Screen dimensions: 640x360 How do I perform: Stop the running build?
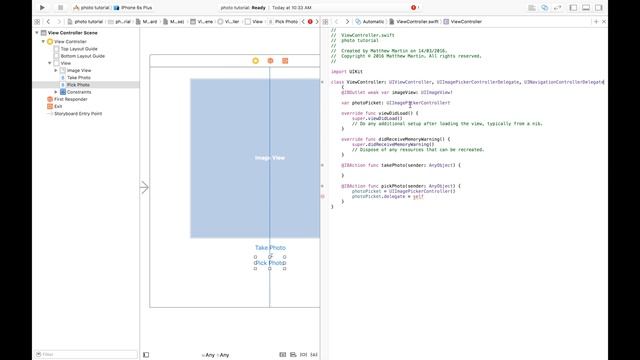tap(60, 7)
